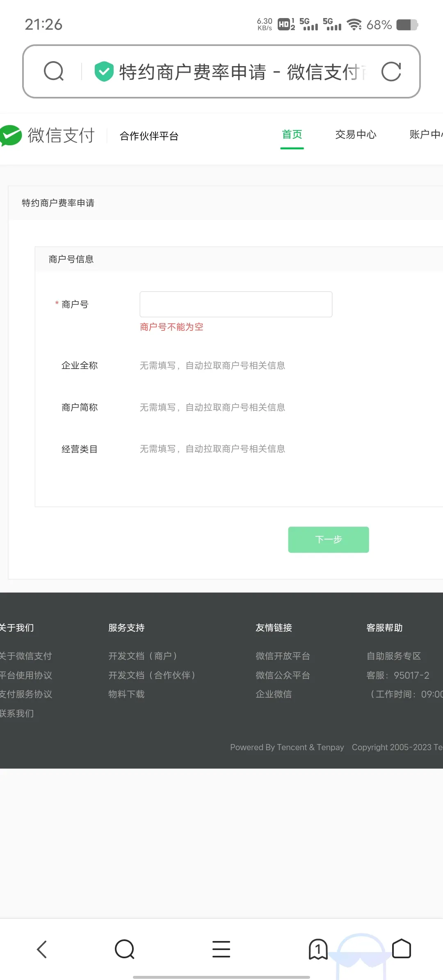Click Powered By Tencent & Tenpay text
443x980 pixels.
287,747
